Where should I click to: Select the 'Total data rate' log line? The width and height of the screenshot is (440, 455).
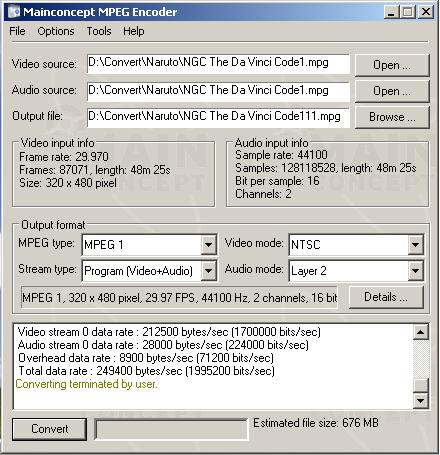pos(147,371)
